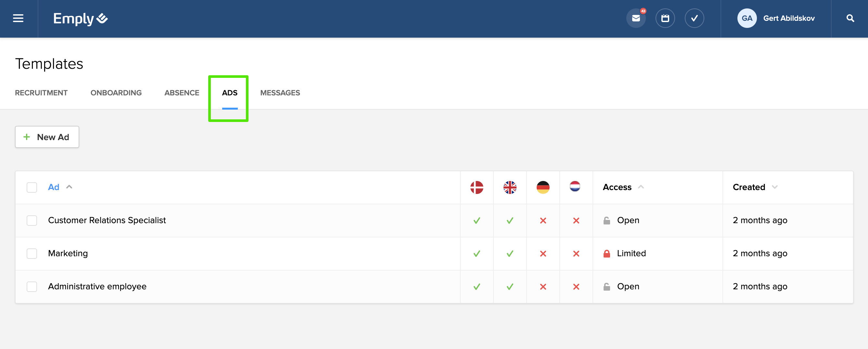Open the calendar icon in header
This screenshot has height=349, width=868.
pyautogui.click(x=665, y=18)
